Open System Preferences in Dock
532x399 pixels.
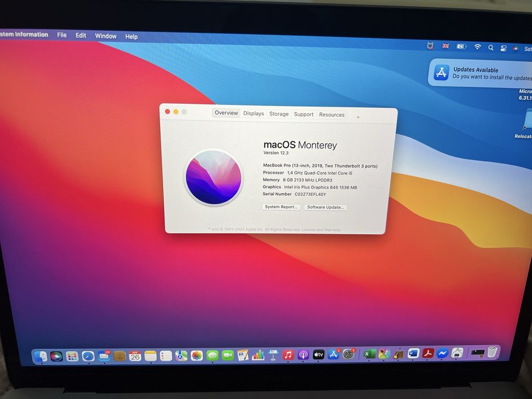[348, 354]
